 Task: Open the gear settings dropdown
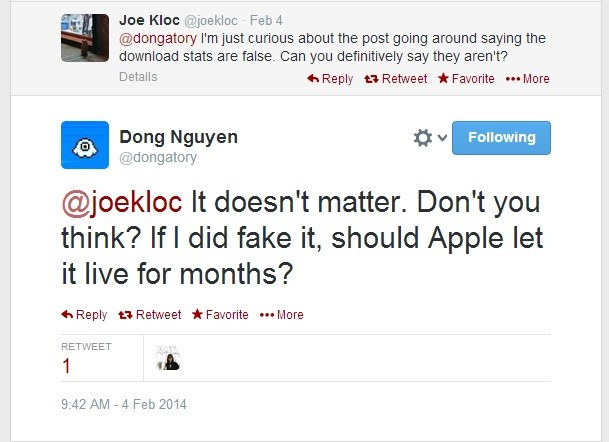tap(428, 138)
